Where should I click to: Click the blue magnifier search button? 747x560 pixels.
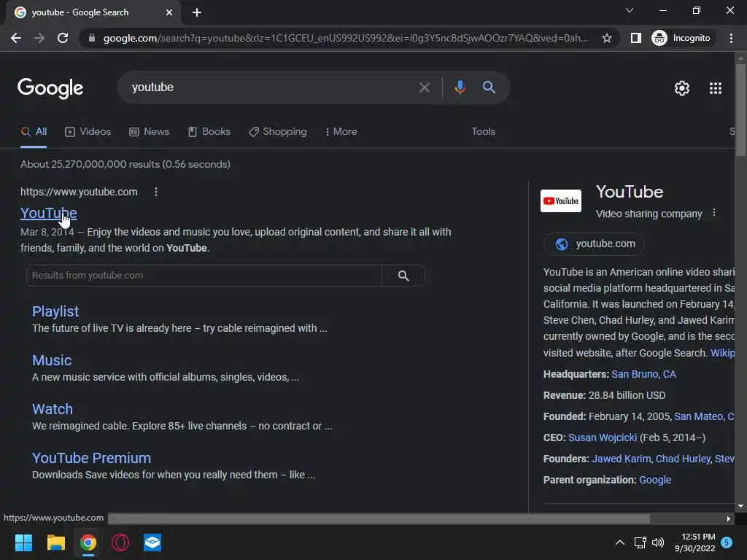pyautogui.click(x=489, y=87)
